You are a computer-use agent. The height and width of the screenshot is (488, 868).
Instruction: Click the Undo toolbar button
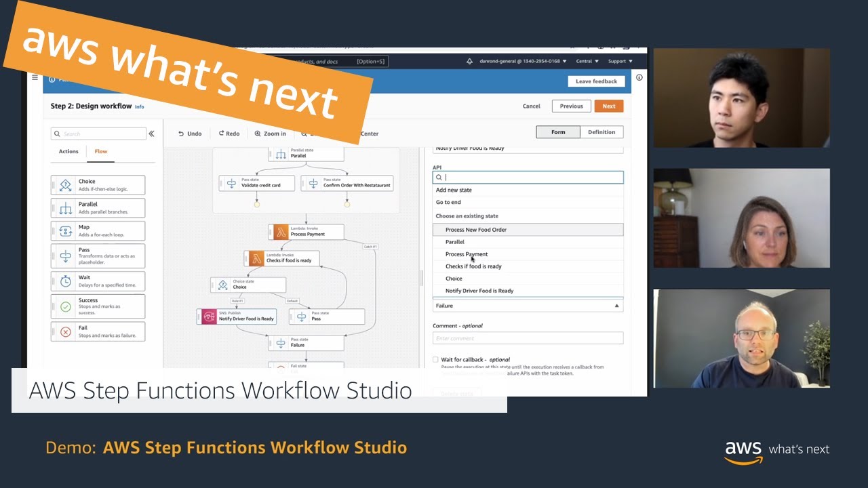click(x=190, y=134)
